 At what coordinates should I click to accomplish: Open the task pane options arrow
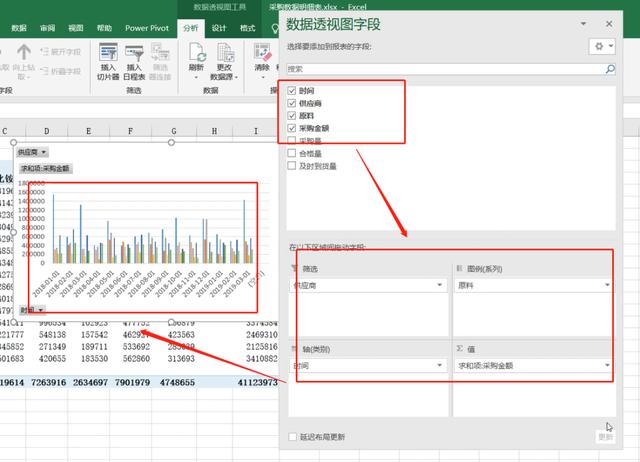pyautogui.click(x=583, y=24)
